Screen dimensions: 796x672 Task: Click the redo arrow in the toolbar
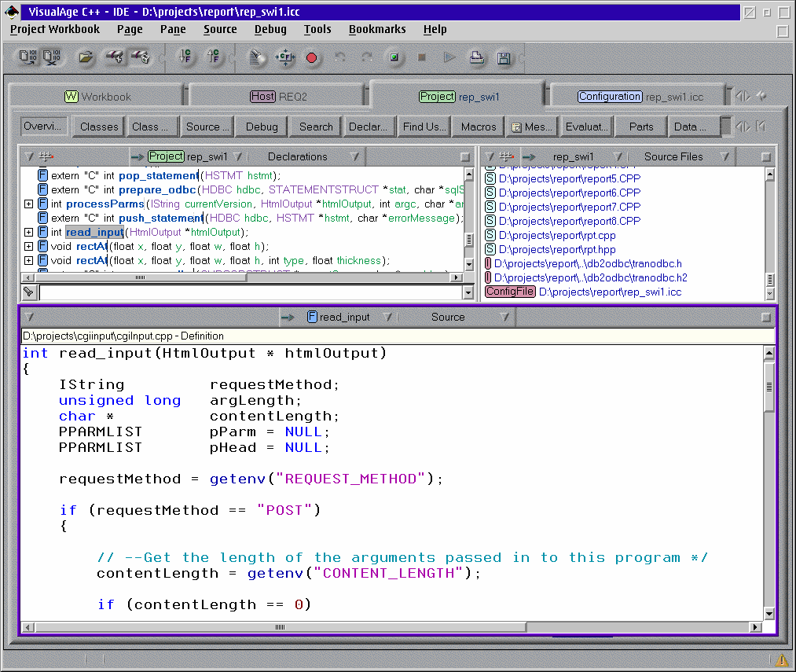point(366,57)
